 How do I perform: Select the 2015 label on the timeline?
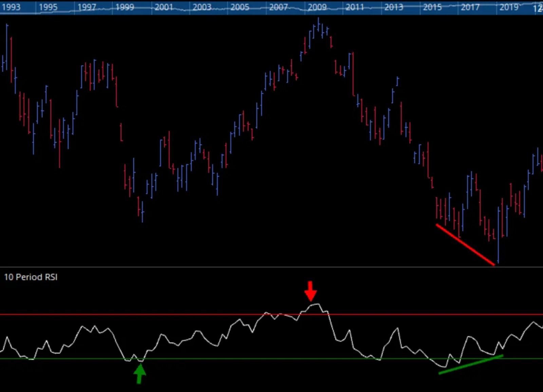432,7
